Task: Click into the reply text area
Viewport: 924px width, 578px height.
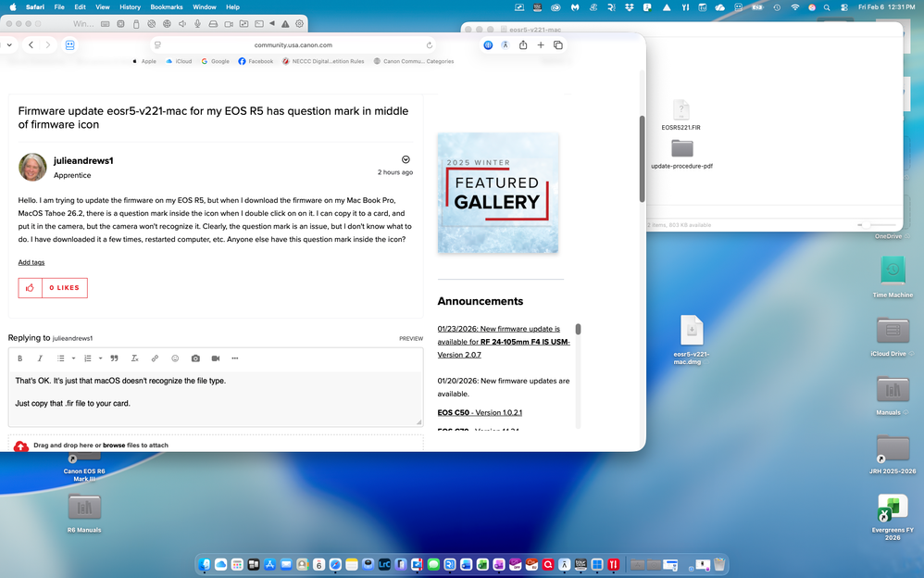Action: (x=216, y=398)
